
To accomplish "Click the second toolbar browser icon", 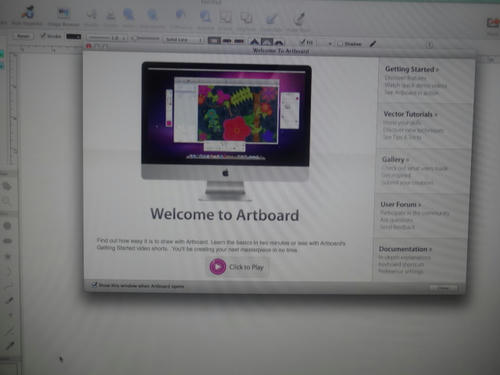I will coord(63,13).
